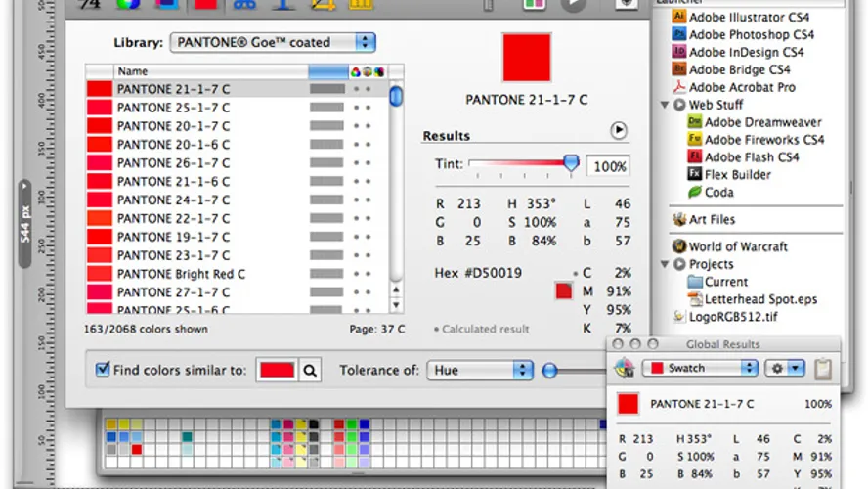This screenshot has width=868, height=489.
Task: Open the Coda leaf icon entry
Action: pyautogui.click(x=694, y=192)
